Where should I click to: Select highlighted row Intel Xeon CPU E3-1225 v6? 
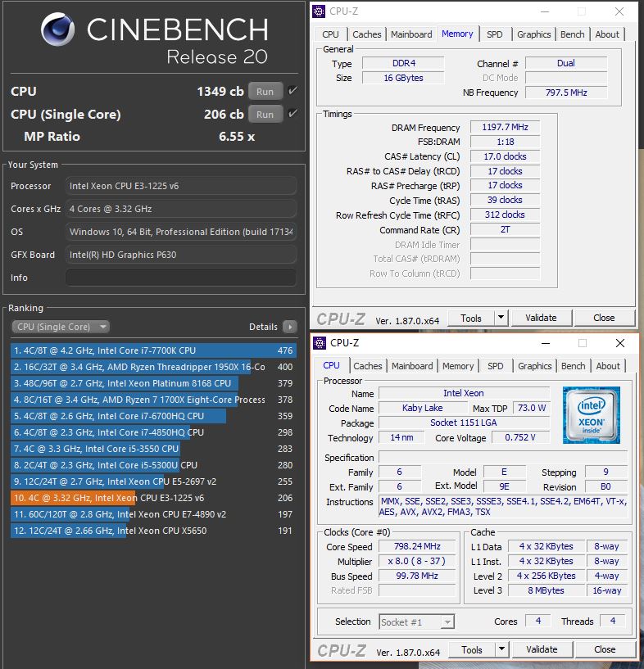153,498
